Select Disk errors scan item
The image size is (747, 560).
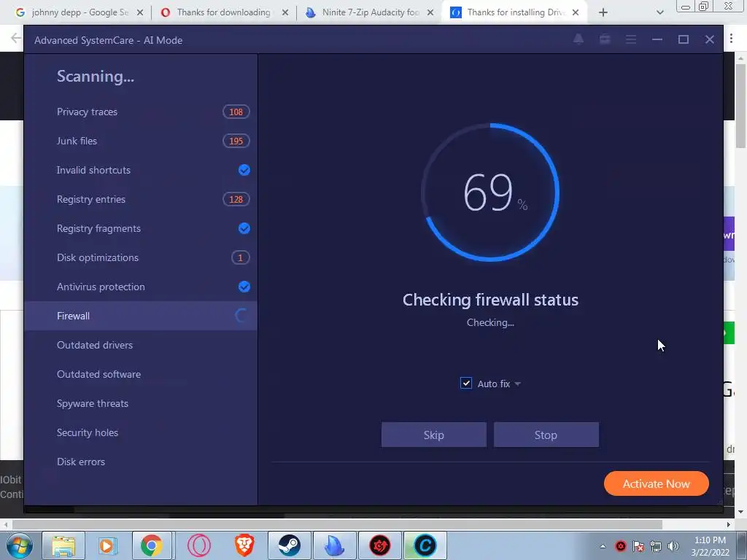tap(141, 462)
